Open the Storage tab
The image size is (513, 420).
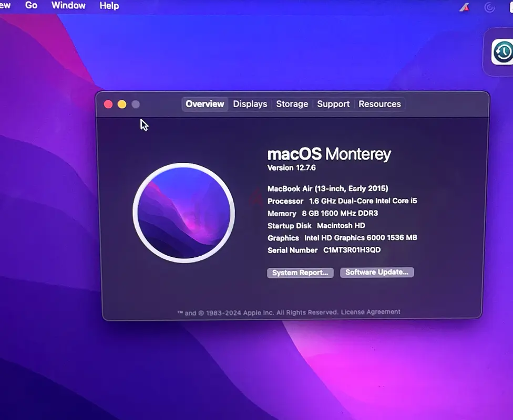click(292, 104)
